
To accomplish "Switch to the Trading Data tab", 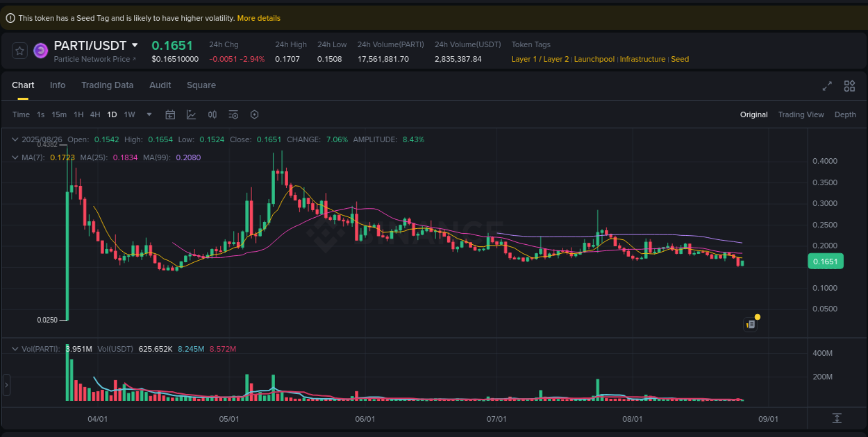I will 107,85.
